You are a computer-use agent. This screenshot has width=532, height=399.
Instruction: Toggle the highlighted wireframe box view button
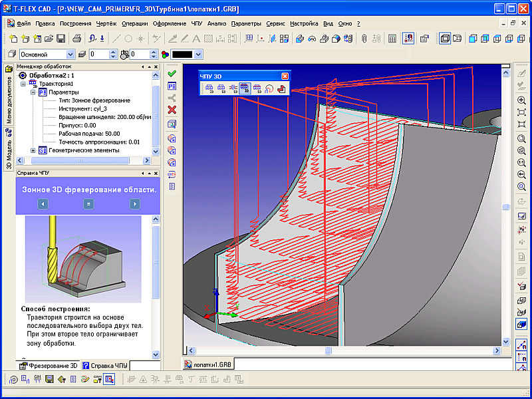pyautogui.click(x=444, y=39)
